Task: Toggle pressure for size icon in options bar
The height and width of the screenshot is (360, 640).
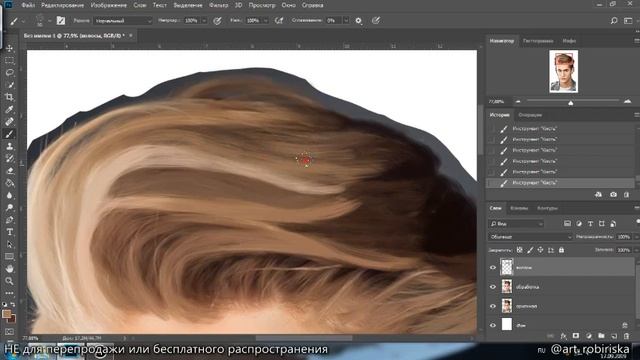Action: (376, 20)
